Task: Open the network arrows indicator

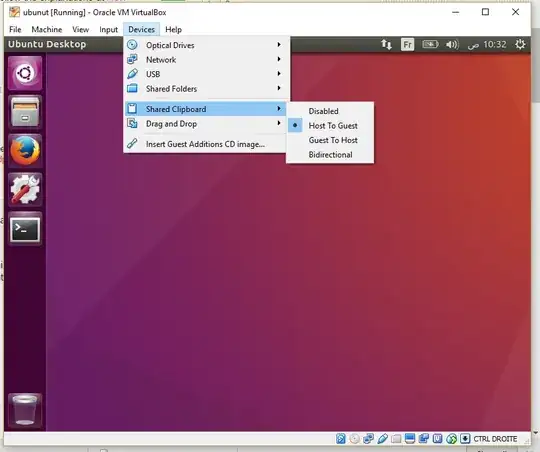Action: click(x=386, y=44)
